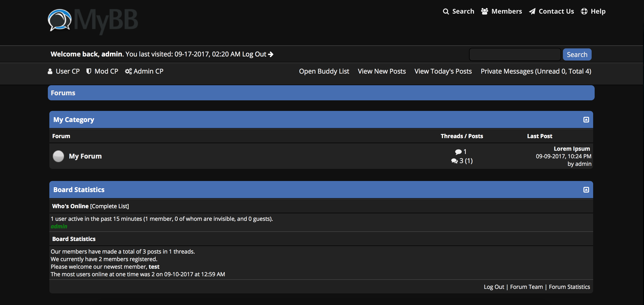Open the My Forum link
644x305 pixels.
(85, 156)
